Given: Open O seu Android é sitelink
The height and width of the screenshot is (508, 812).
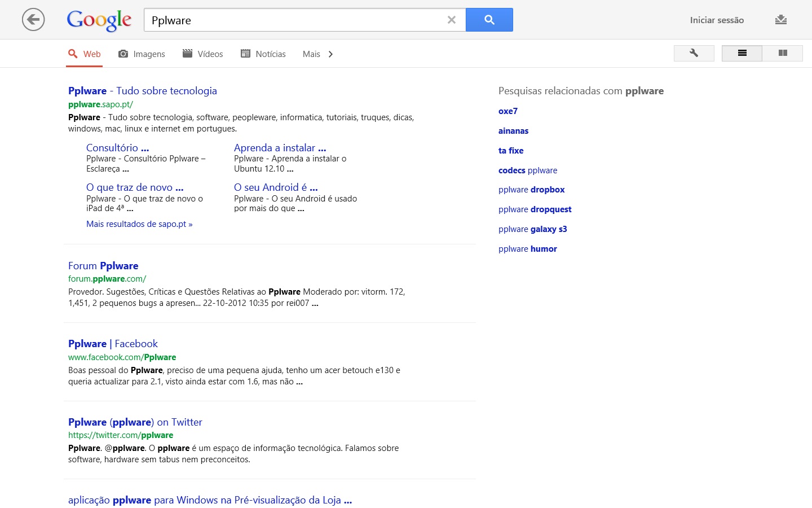Looking at the screenshot, I should tap(276, 187).
